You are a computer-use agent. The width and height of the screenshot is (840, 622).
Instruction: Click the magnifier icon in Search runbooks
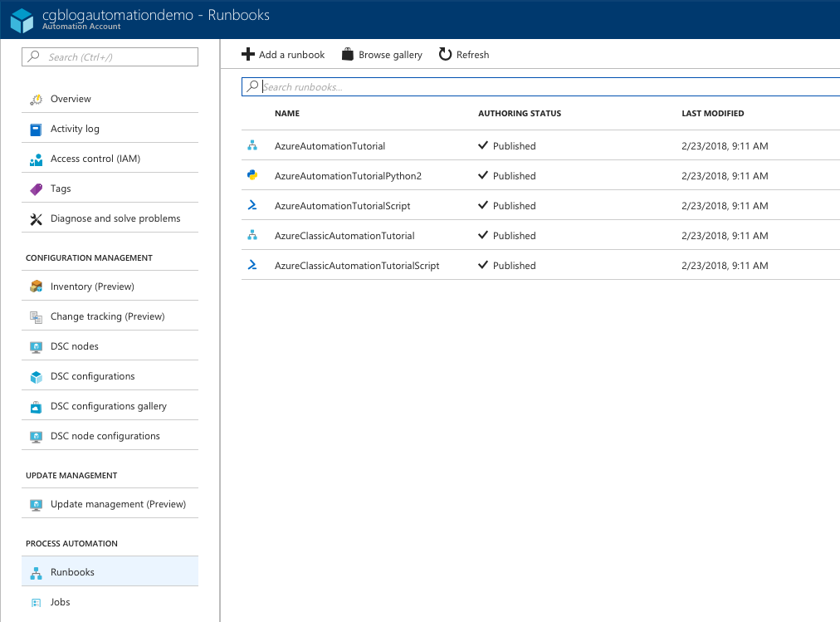pyautogui.click(x=252, y=86)
